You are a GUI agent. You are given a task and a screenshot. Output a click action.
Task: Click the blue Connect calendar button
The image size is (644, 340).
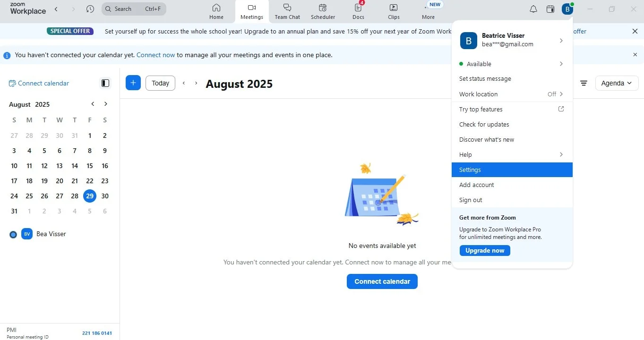click(x=382, y=281)
